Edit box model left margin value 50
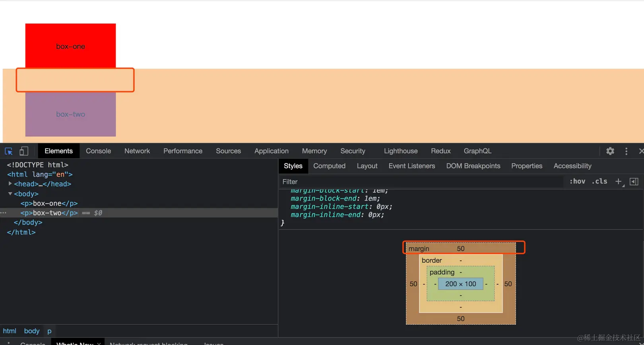644x345 pixels. coord(413,284)
